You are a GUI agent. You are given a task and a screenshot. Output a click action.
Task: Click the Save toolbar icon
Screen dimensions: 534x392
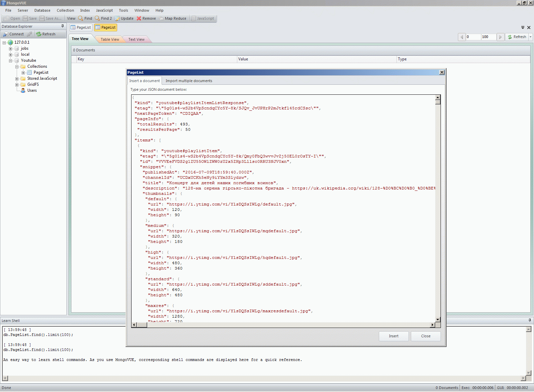click(x=25, y=18)
